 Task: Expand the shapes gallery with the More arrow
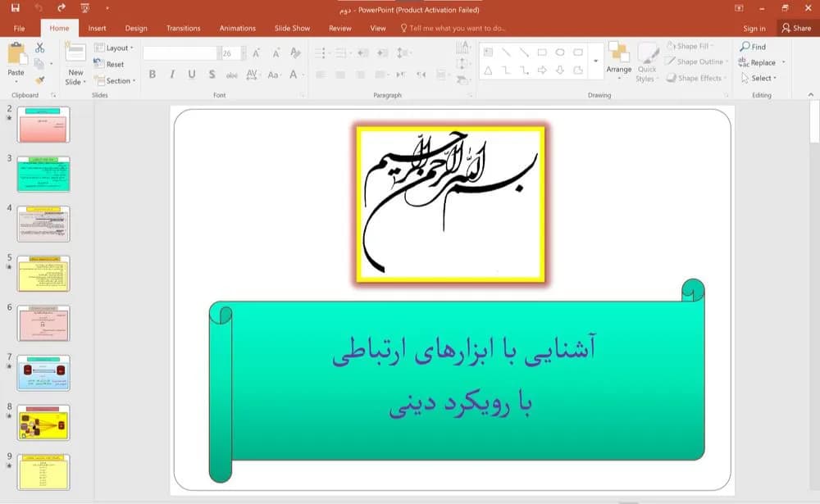point(595,61)
